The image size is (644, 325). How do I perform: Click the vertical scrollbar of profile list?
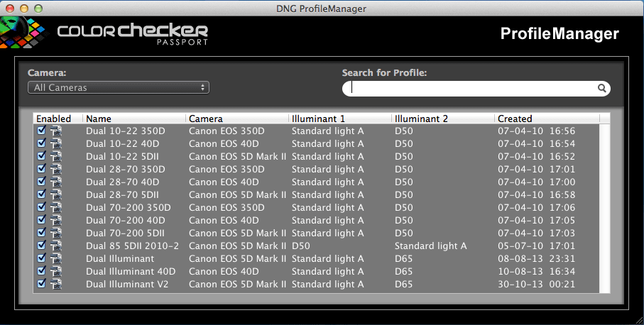[x=605, y=206]
